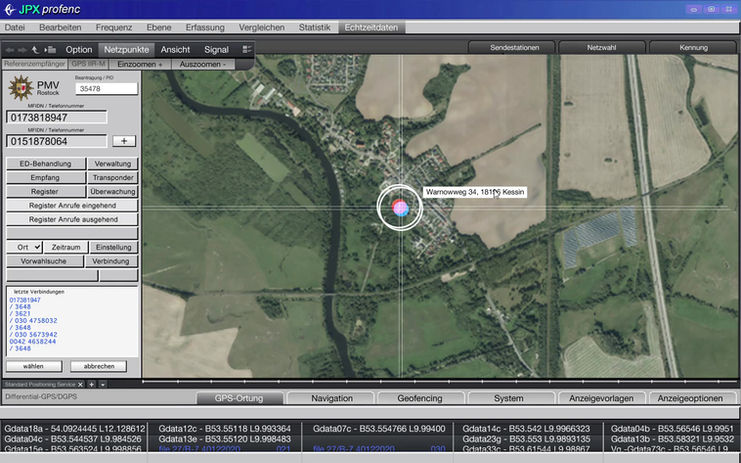
Task: Click the Signal toolbar item
Action: pyautogui.click(x=216, y=50)
